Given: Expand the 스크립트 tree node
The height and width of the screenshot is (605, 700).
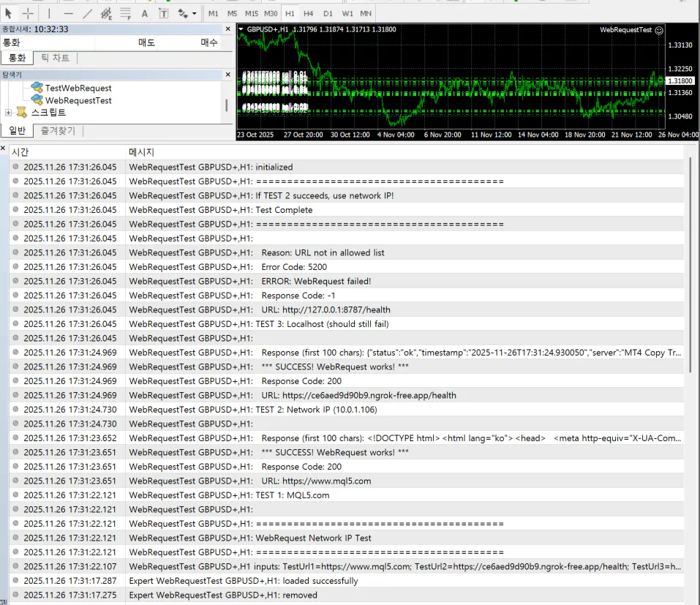Looking at the screenshot, I should coord(8,113).
